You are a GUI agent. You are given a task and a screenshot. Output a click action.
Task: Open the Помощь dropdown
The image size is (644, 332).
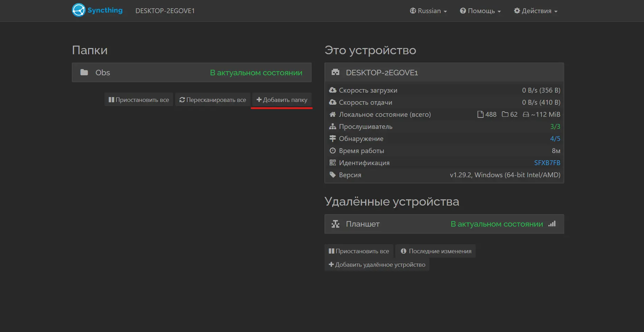pyautogui.click(x=480, y=11)
